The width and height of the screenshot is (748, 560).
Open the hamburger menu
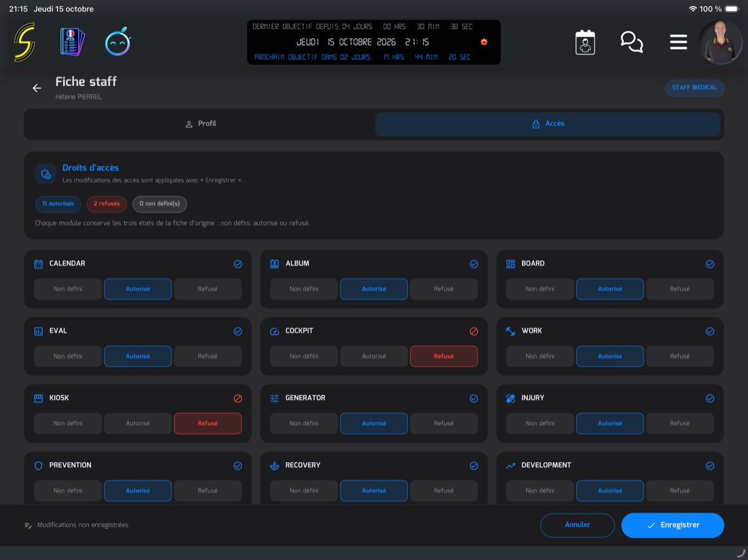(678, 42)
